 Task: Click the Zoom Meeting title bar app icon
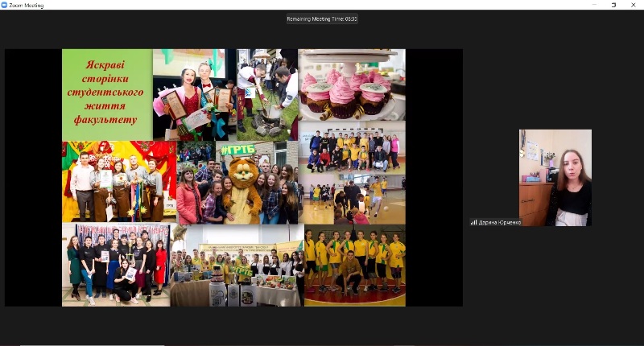(x=4, y=5)
